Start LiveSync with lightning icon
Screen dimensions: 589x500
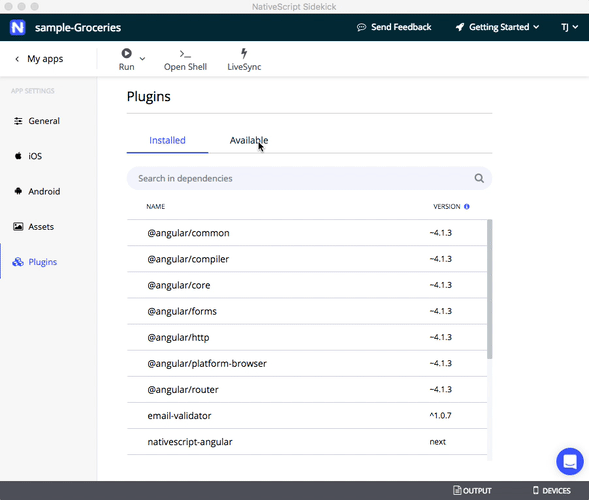tap(244, 60)
